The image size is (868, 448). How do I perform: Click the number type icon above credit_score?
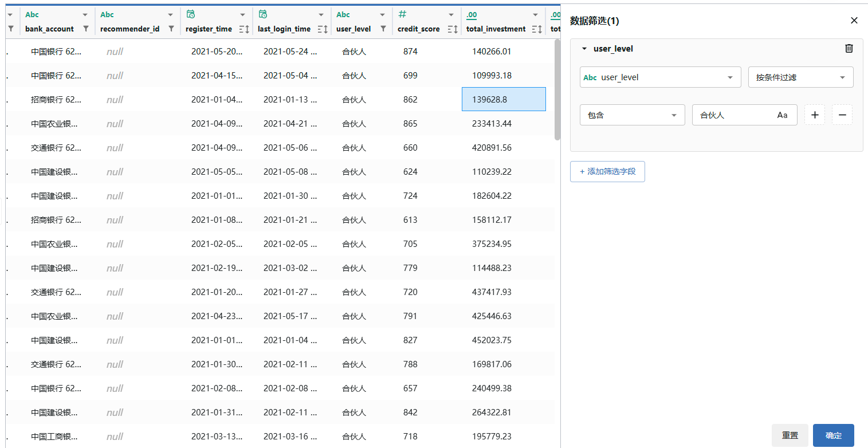coord(402,14)
